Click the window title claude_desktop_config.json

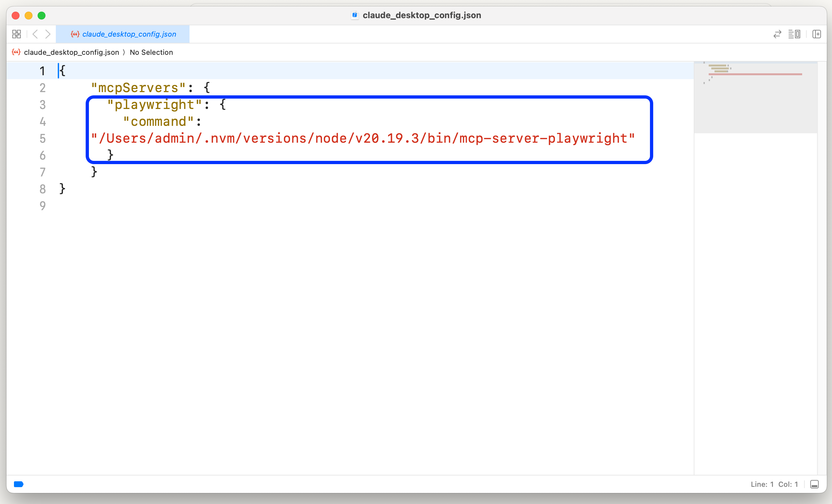pyautogui.click(x=422, y=15)
